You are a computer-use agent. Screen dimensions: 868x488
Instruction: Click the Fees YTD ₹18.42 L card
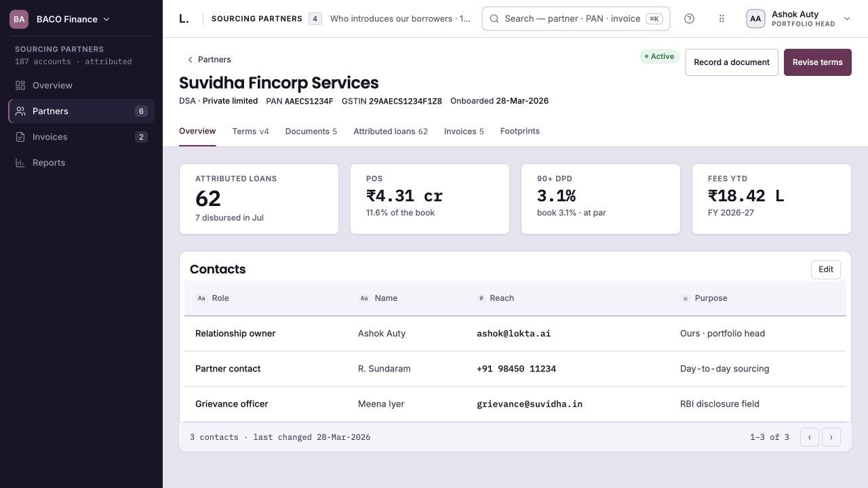point(772,199)
